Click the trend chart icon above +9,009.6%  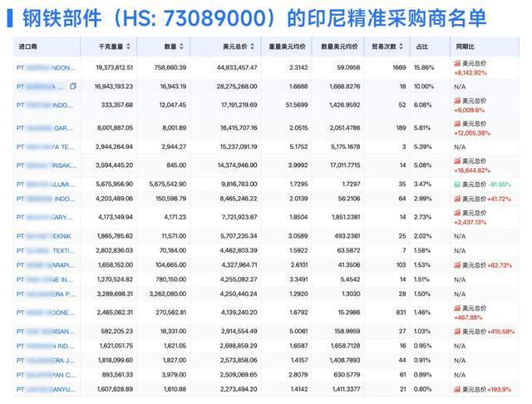457,101
